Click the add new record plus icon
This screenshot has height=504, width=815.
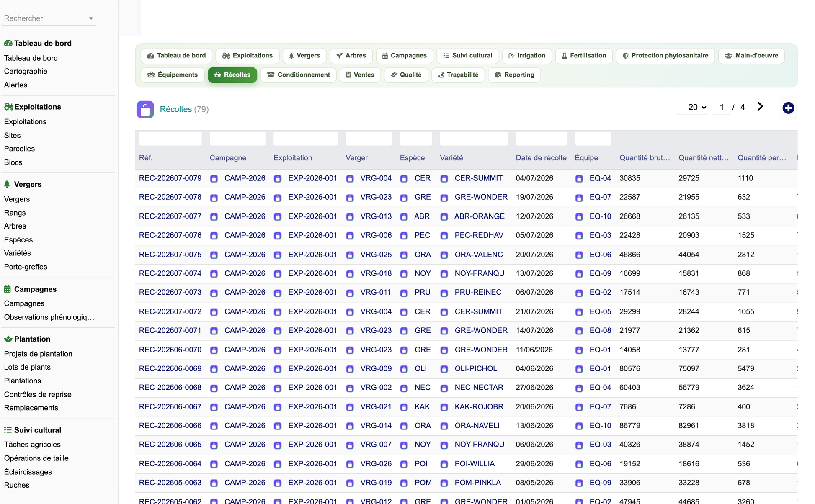point(788,108)
